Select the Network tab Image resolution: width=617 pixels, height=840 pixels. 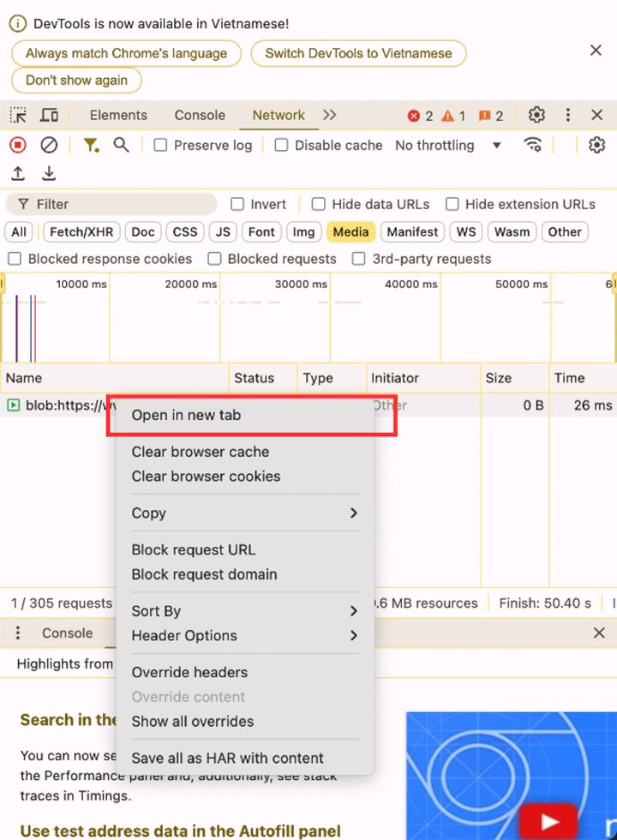click(279, 115)
